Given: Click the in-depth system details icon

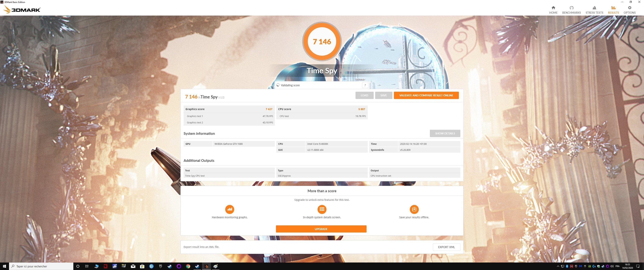Looking at the screenshot, I should [x=322, y=209].
